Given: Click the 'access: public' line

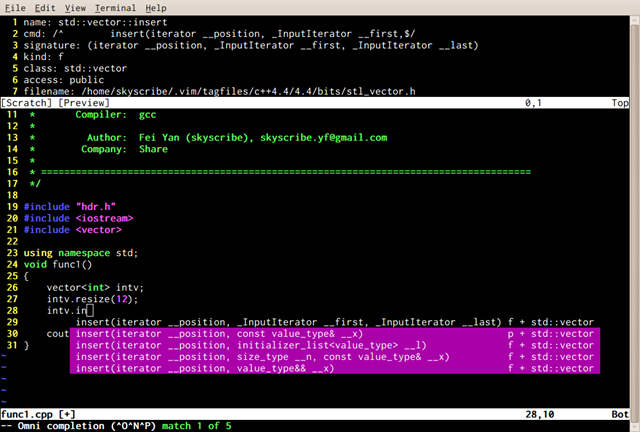Looking at the screenshot, I should pos(64,80).
